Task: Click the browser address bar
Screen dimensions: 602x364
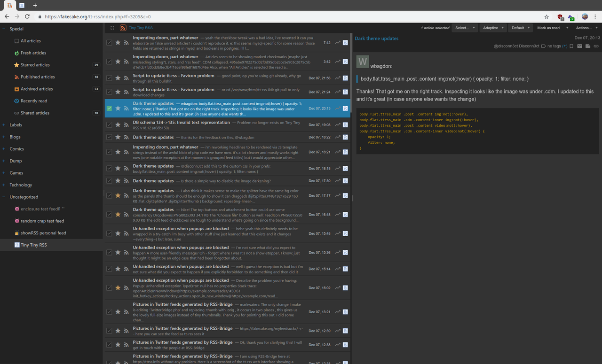Action: click(x=282, y=16)
